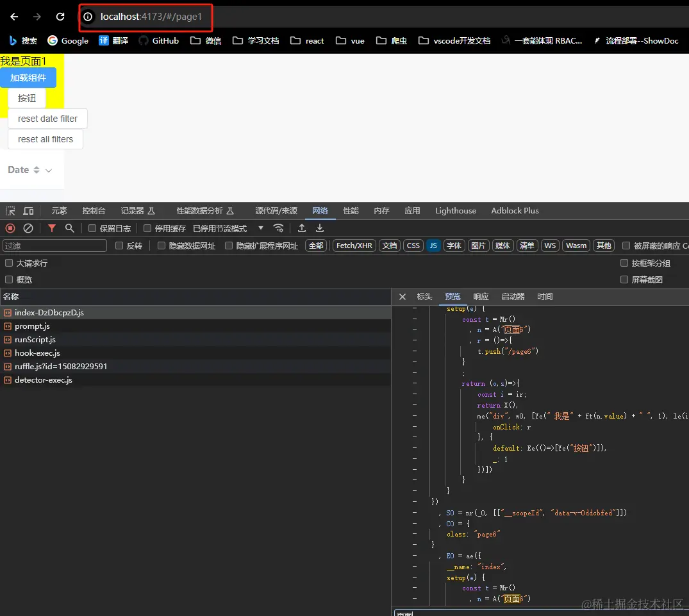The height and width of the screenshot is (616, 689).
Task: Check the 隐藏数据网址 checkbox
Action: [162, 246]
